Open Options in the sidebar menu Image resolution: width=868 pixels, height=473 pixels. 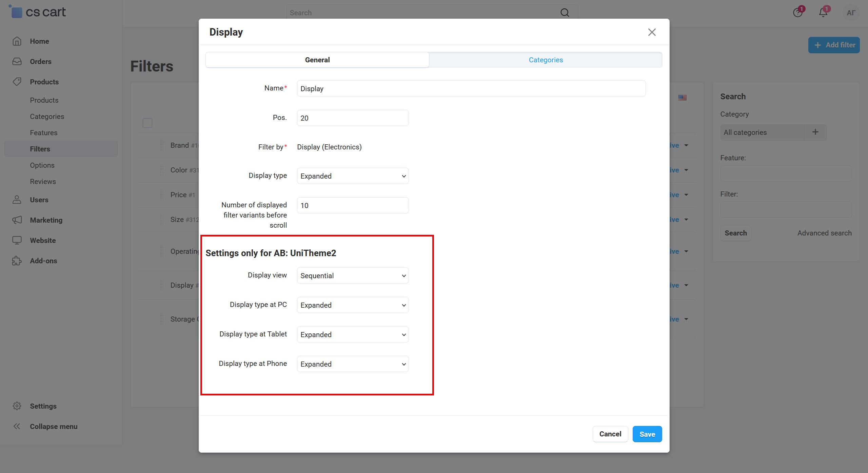(42, 165)
